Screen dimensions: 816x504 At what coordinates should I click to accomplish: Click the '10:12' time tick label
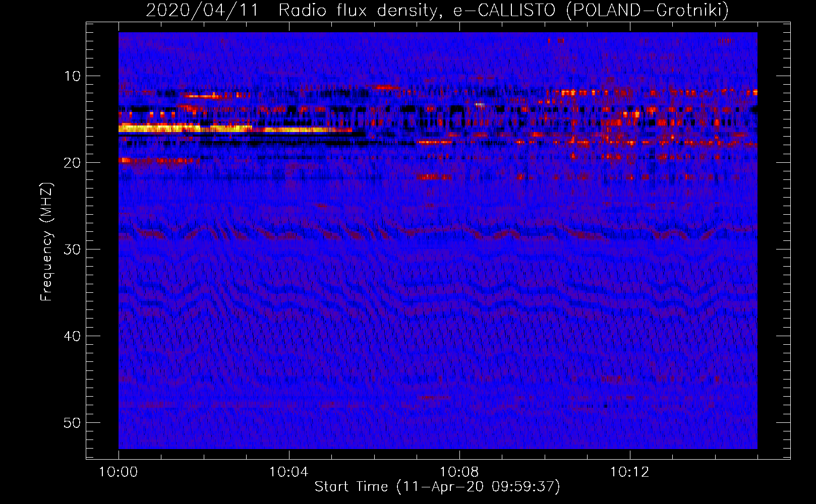point(629,472)
